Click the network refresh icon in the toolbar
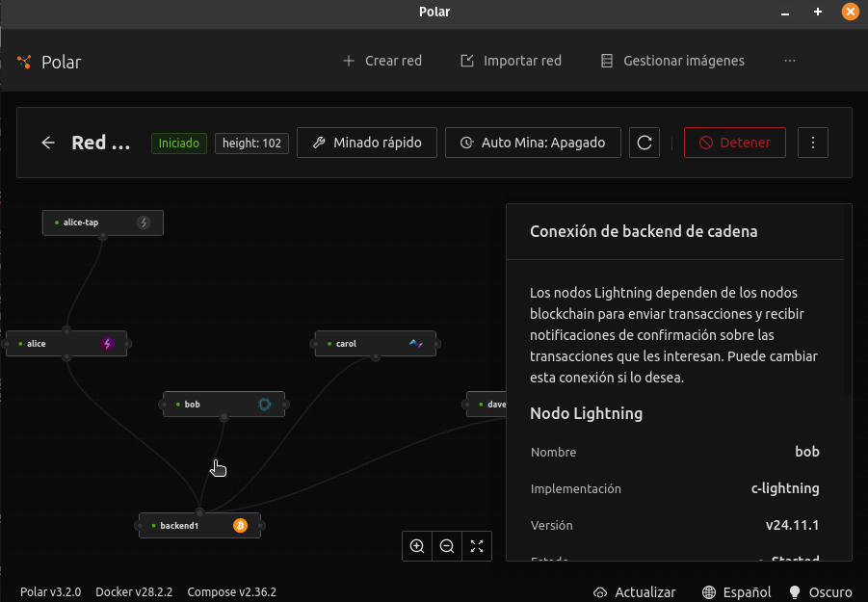868x602 pixels. click(644, 142)
